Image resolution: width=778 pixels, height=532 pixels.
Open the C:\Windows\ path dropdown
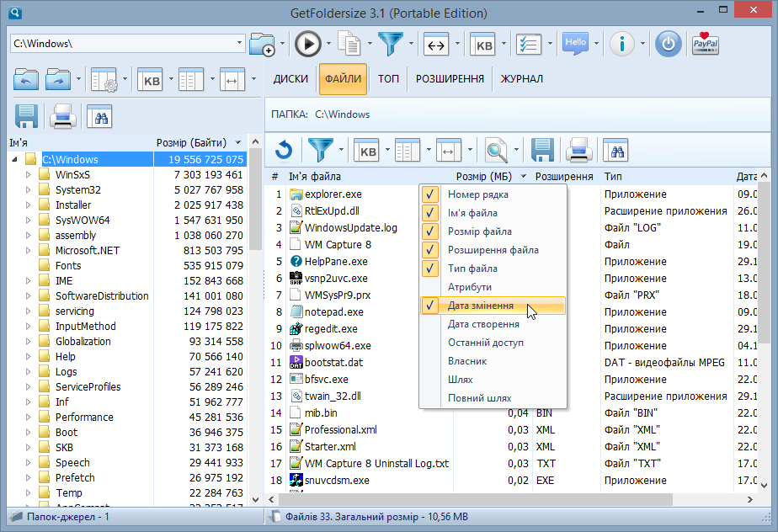239,44
